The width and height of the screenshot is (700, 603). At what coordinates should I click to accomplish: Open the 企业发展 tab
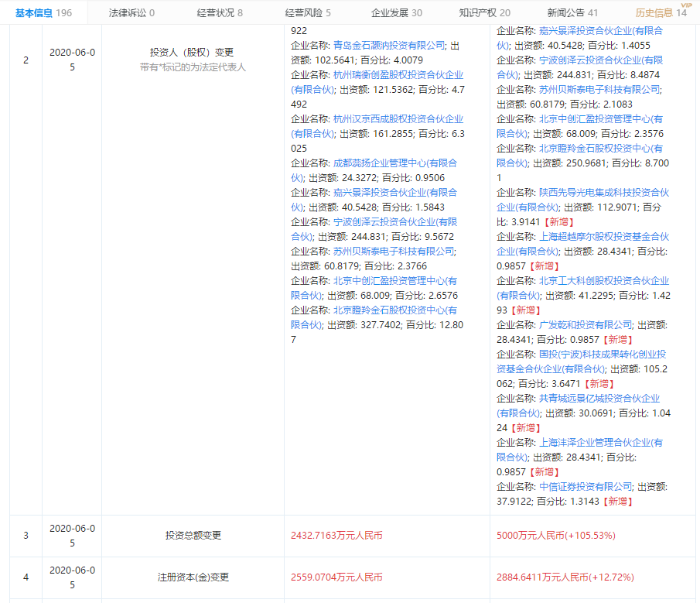[x=397, y=12]
